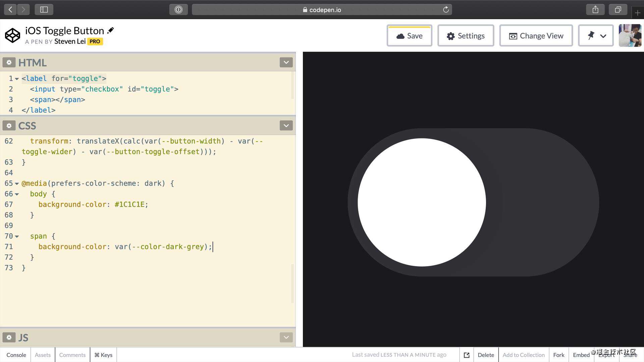
Task: Click the span tags on HTML line 3
Action: tap(57, 100)
